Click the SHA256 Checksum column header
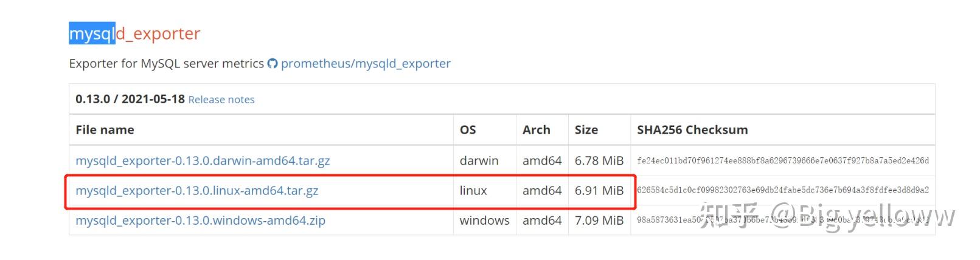The height and width of the screenshot is (260, 980). pos(692,130)
